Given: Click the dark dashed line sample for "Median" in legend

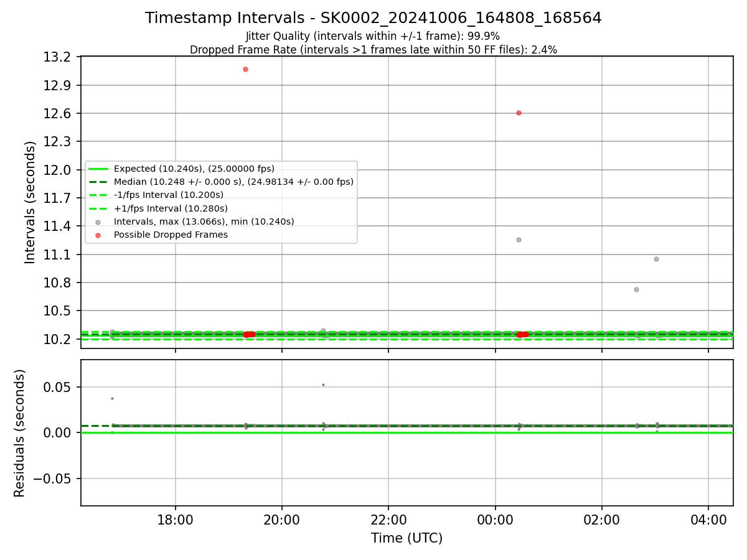Looking at the screenshot, I should click(98, 182).
